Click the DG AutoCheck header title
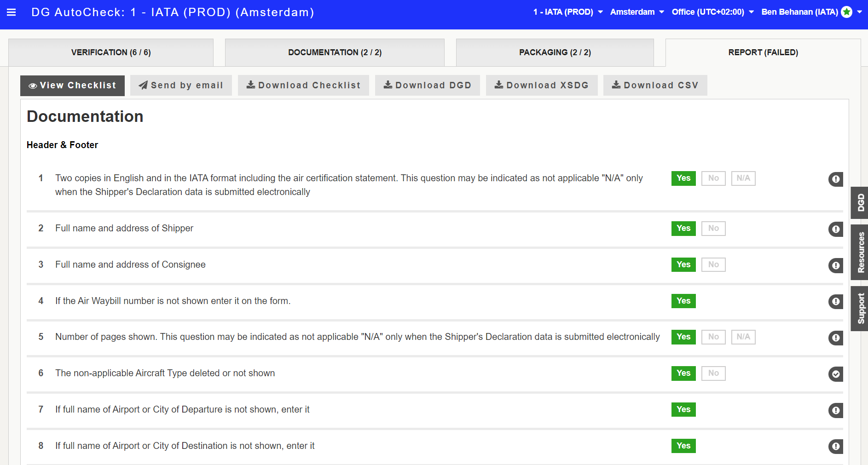 (173, 12)
